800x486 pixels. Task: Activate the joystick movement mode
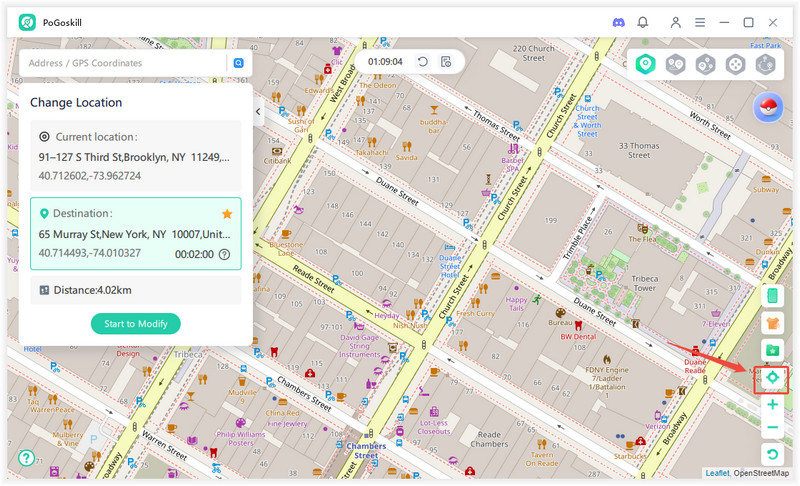pos(735,64)
